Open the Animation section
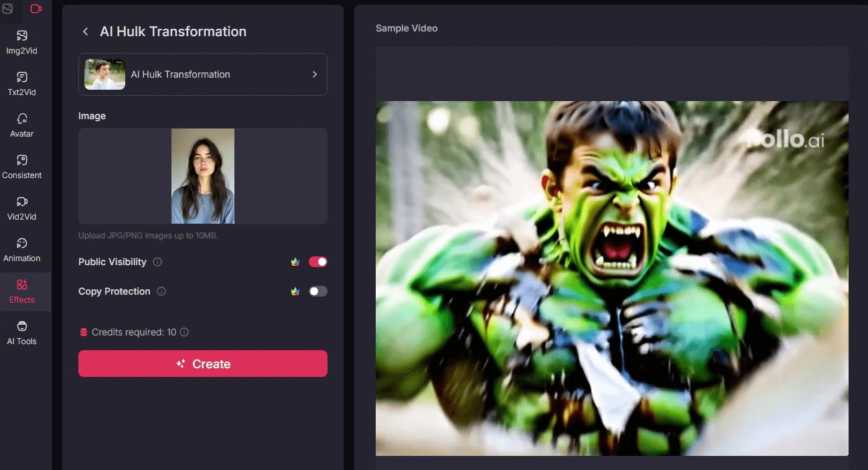Screen dimensions: 868x470 (22, 250)
